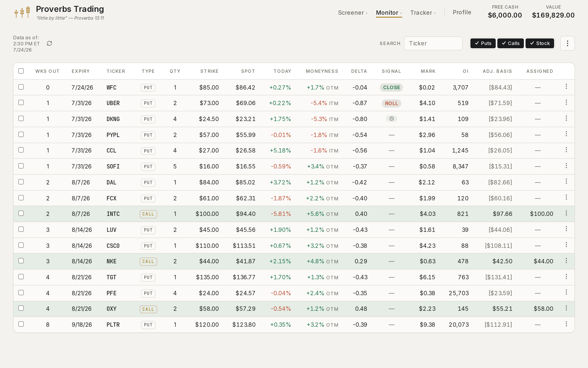Viewport: 588px width, 368px height.
Task: Click the Proverbs Trading title
Action: click(x=70, y=9)
